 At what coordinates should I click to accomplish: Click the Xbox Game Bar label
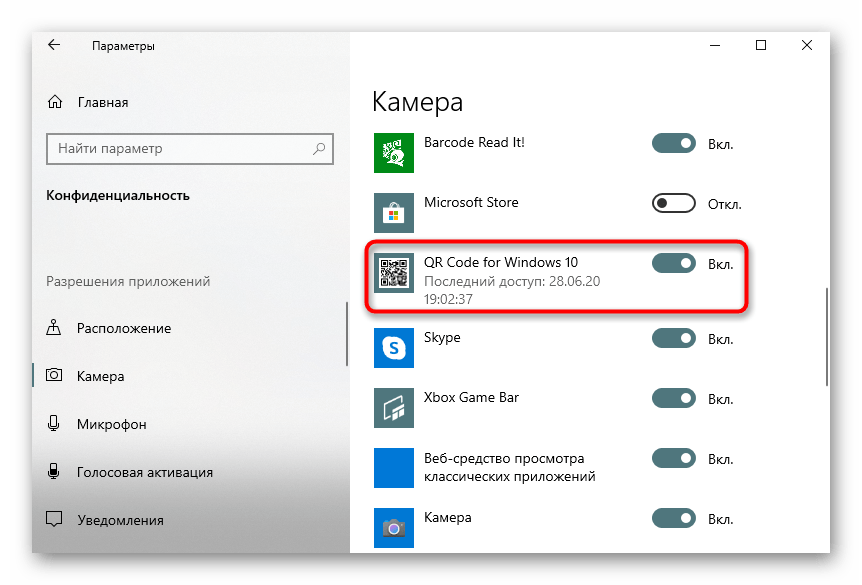click(471, 398)
